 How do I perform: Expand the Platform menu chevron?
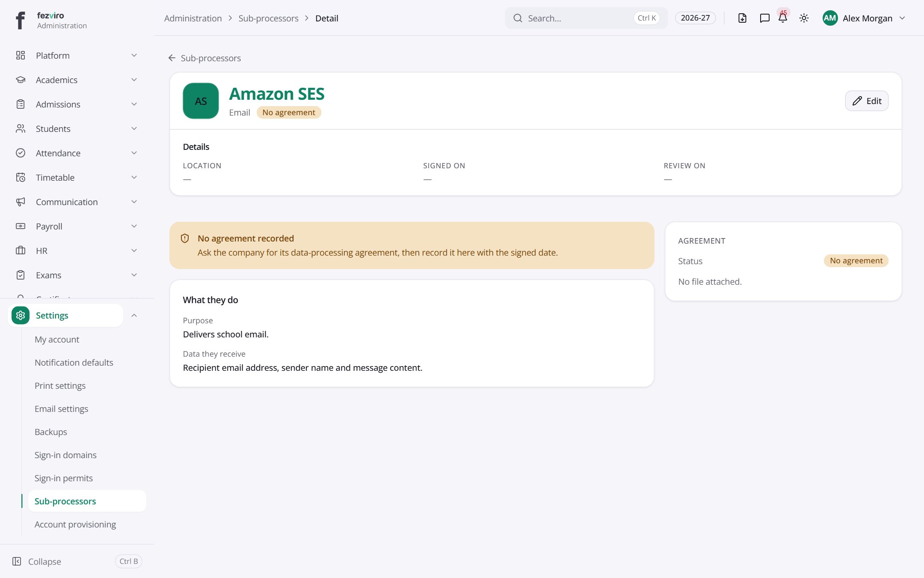click(134, 55)
